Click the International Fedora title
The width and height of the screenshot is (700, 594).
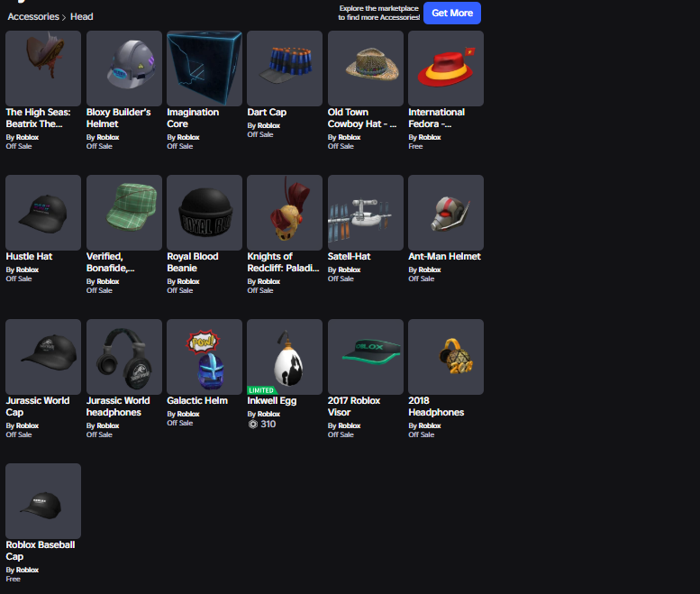click(x=437, y=118)
